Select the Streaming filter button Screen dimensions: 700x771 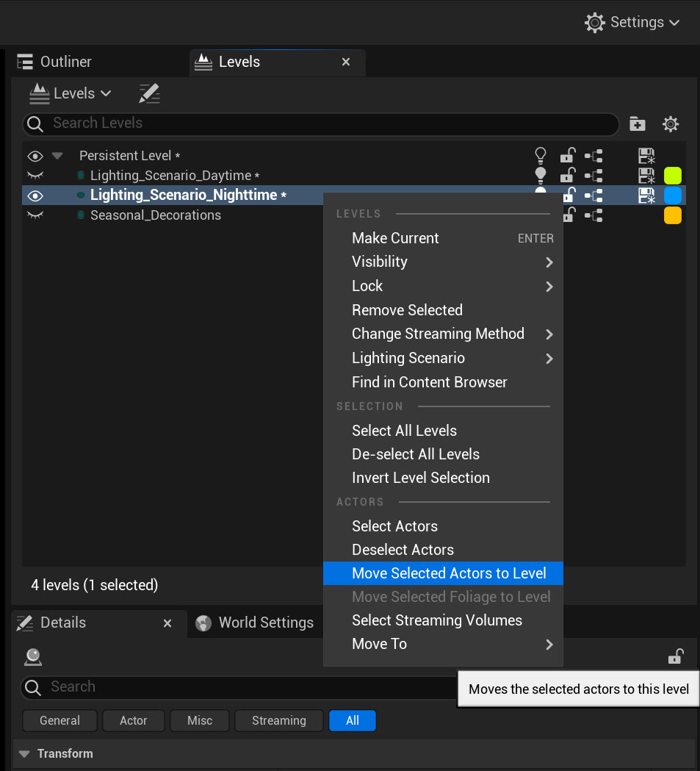tap(279, 720)
